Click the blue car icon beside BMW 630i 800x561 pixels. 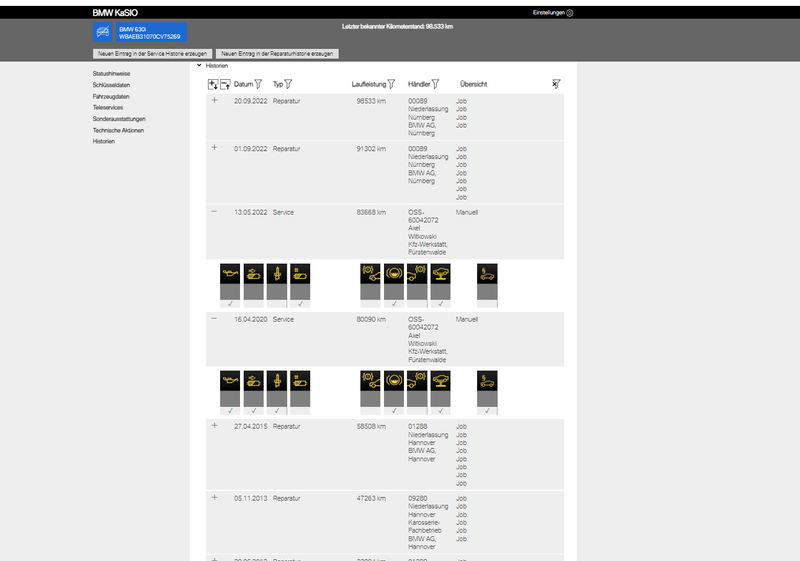[103, 32]
